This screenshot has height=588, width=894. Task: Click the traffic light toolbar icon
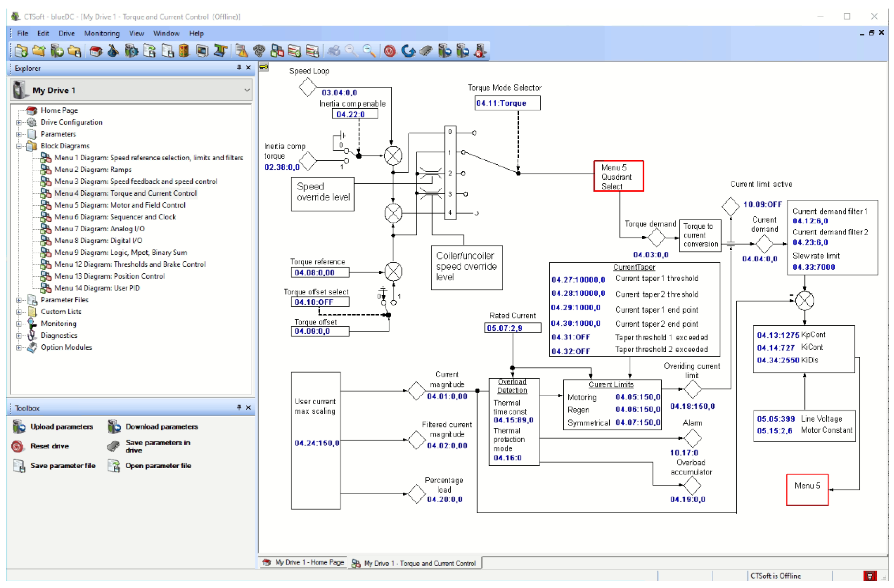point(184,51)
